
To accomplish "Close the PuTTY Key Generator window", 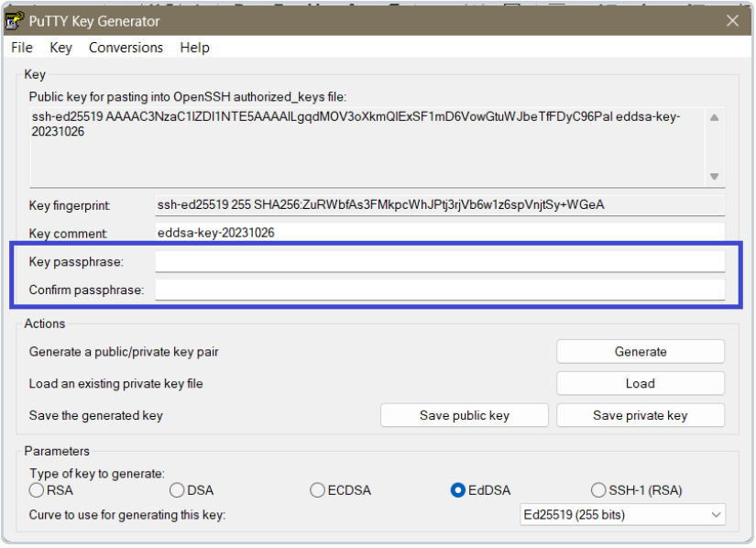I will tap(732, 21).
